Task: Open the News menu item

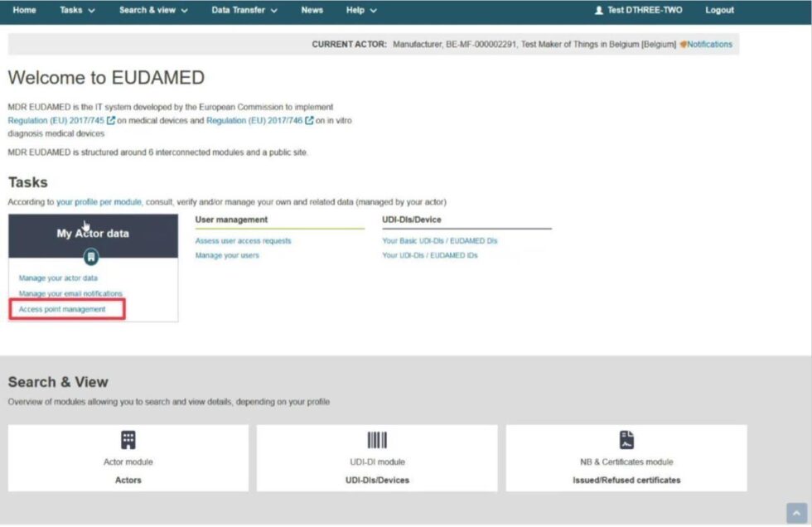Action: (x=312, y=10)
